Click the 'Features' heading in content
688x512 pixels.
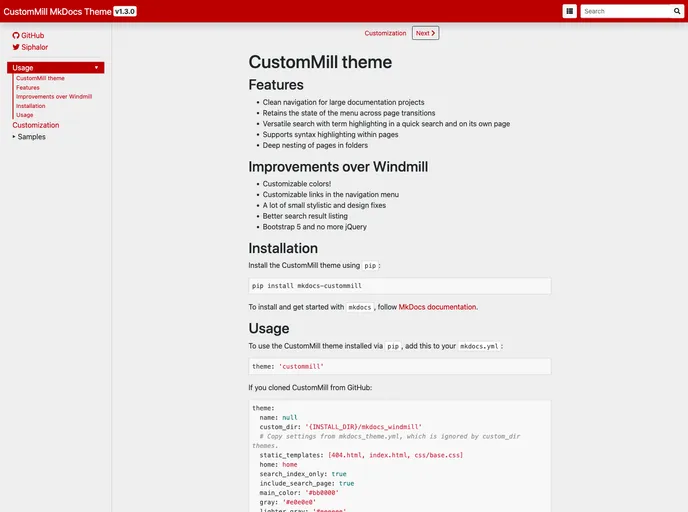click(276, 85)
